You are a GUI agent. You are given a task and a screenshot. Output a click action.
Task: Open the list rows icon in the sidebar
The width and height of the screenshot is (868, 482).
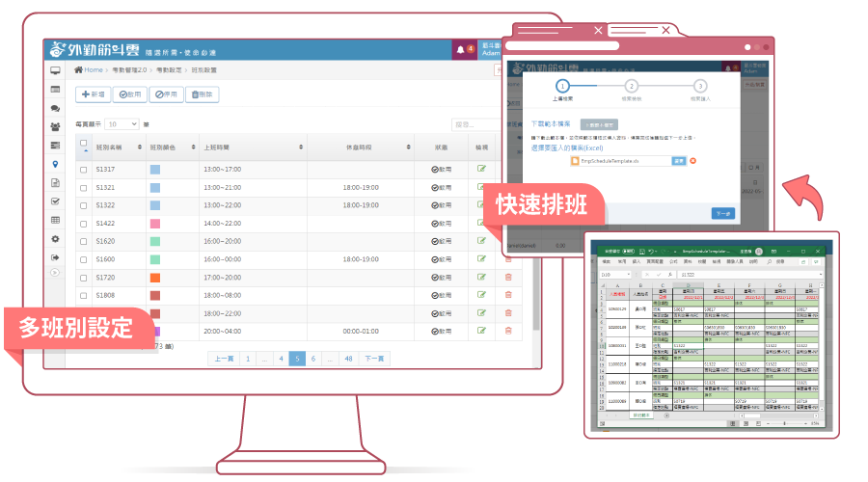(x=55, y=146)
